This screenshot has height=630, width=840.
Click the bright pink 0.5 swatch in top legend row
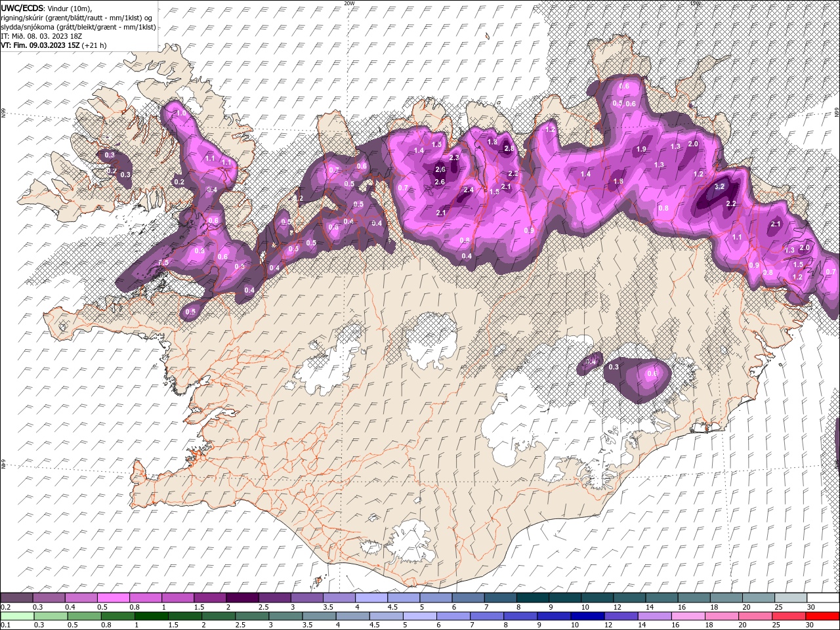(113, 598)
